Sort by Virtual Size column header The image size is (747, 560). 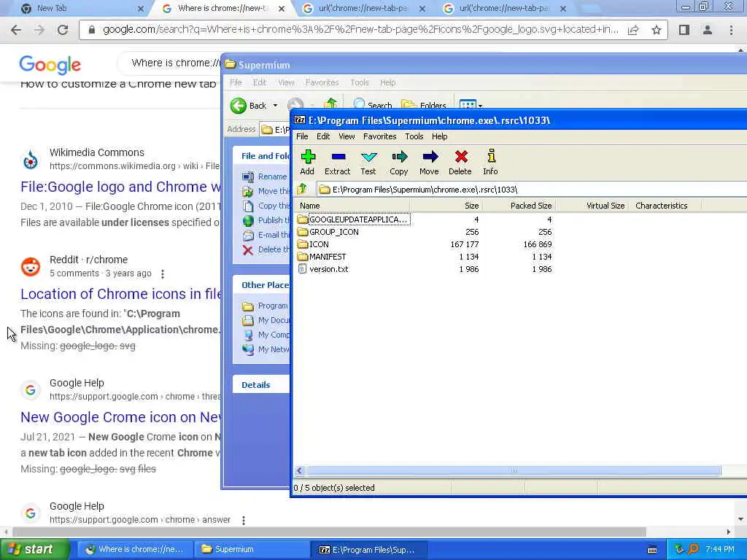pyautogui.click(x=592, y=206)
